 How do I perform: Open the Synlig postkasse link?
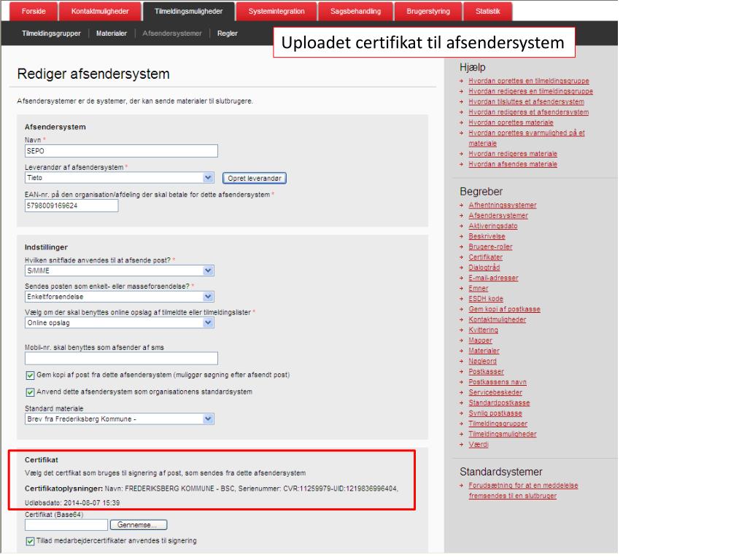coord(495,414)
